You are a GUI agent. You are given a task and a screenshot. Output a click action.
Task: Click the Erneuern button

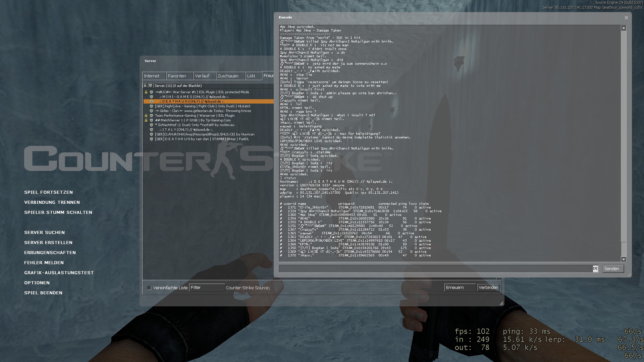point(460,288)
